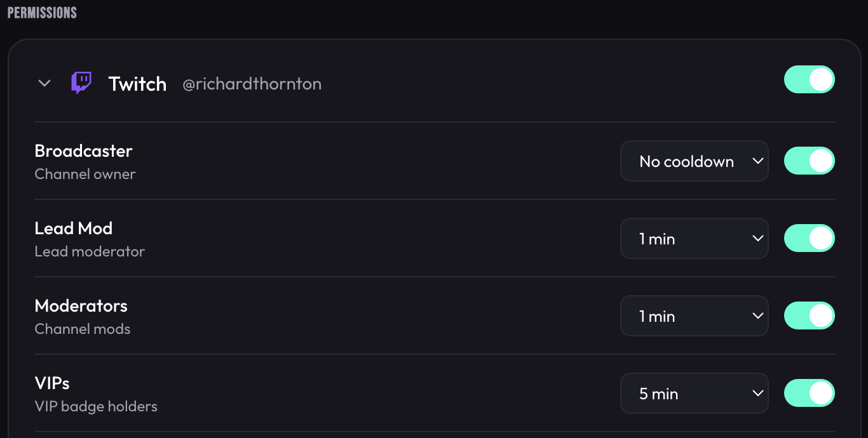Click the purple Twitch logo icon
This screenshot has height=438, width=868.
(81, 83)
